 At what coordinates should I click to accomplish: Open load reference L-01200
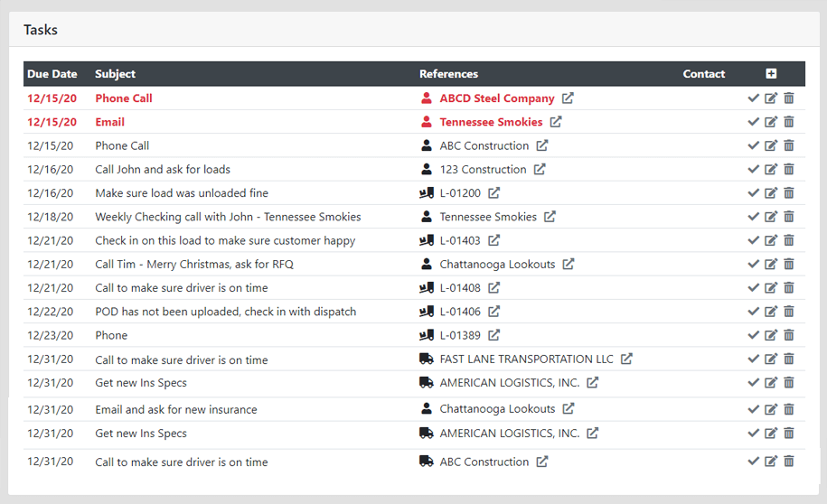(460, 193)
